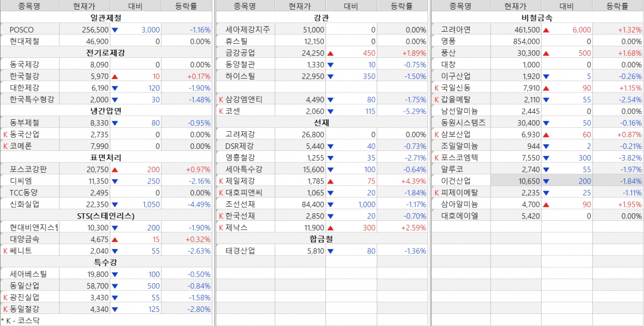Screen dimensions: 644x326
Task: Click 휴스틸 stock name
Action: click(x=236, y=41)
